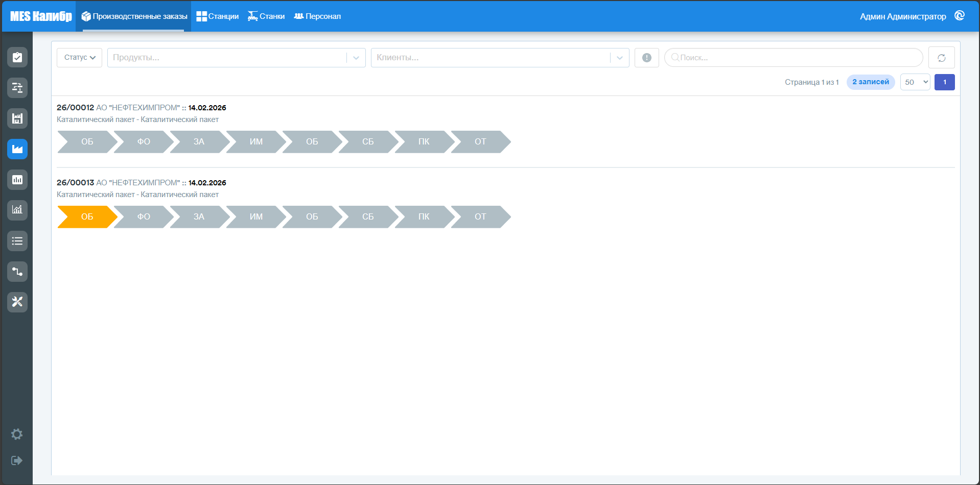Viewport: 980px width, 485px height.
Task: Open the Производственные заказы tab
Action: click(x=134, y=16)
